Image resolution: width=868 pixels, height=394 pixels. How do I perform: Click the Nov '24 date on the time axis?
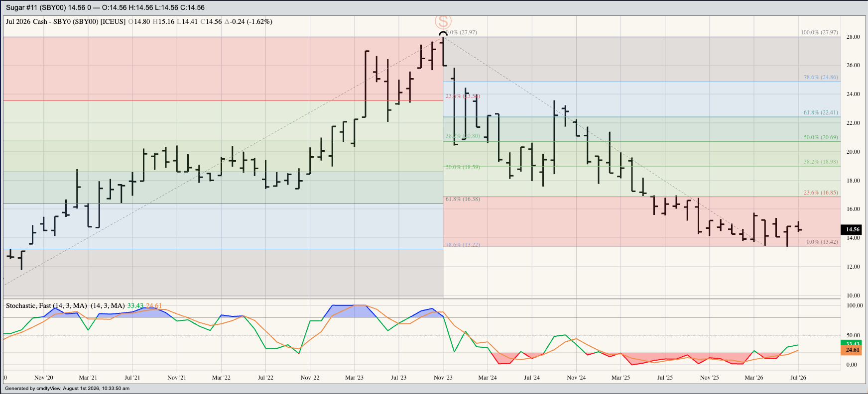[576, 378]
